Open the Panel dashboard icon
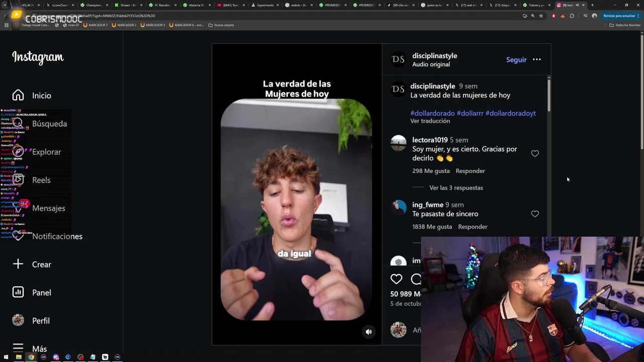The height and width of the screenshot is (362, 644). point(18,292)
